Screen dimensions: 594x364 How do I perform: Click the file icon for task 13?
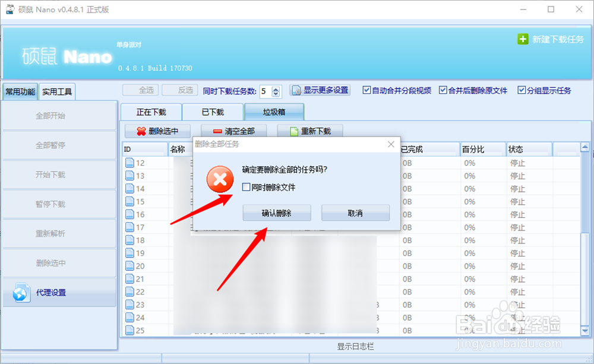point(129,176)
